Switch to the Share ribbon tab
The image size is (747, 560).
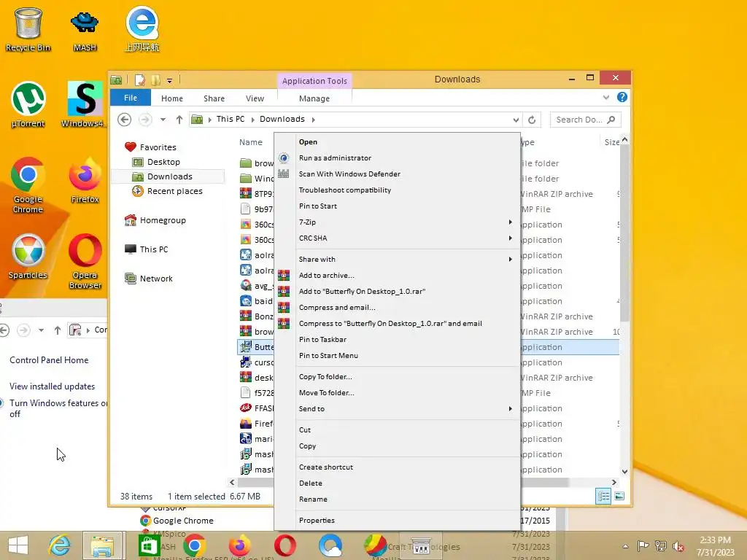(214, 98)
